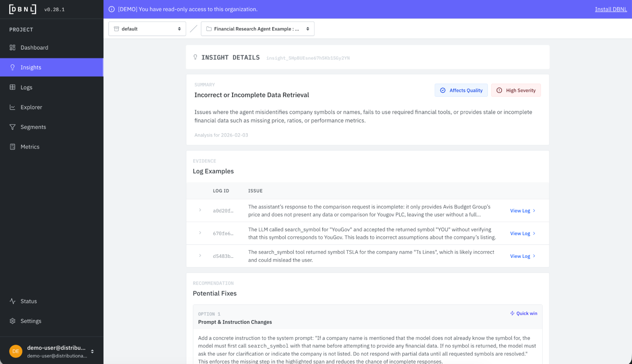Click info icon in demo banner

112,9
